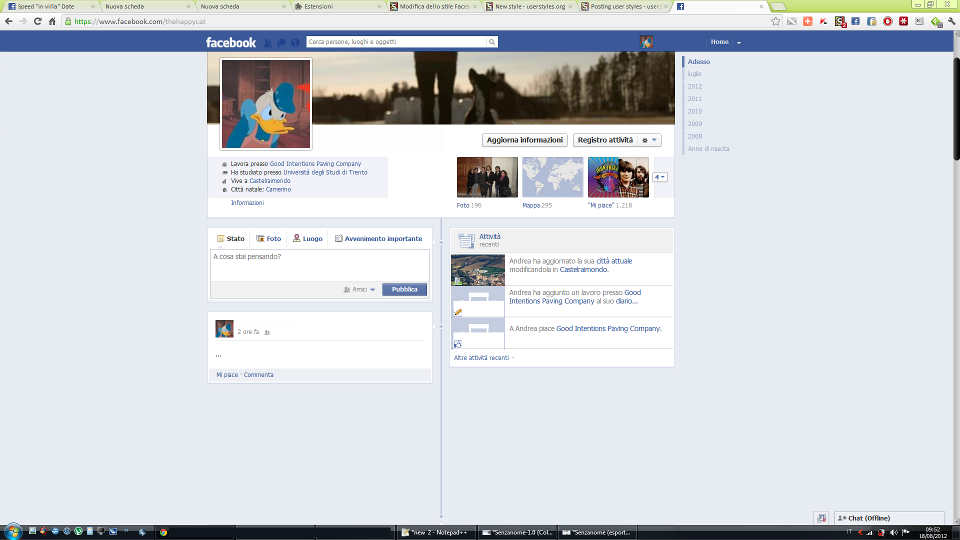Select the Avvenimento importante tab

tap(378, 239)
